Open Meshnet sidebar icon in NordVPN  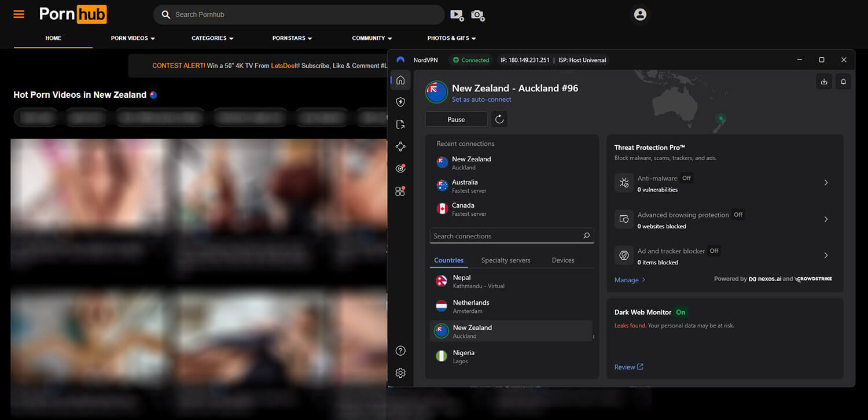[x=400, y=146]
